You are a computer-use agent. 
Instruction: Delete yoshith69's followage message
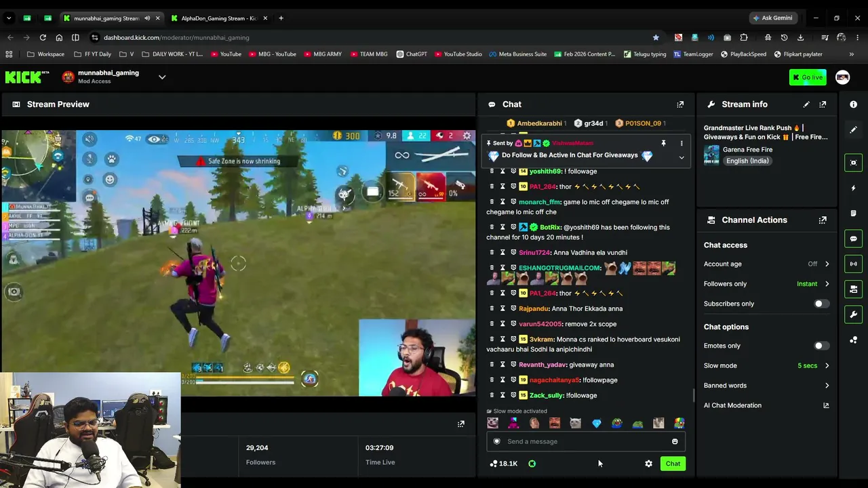[492, 171]
